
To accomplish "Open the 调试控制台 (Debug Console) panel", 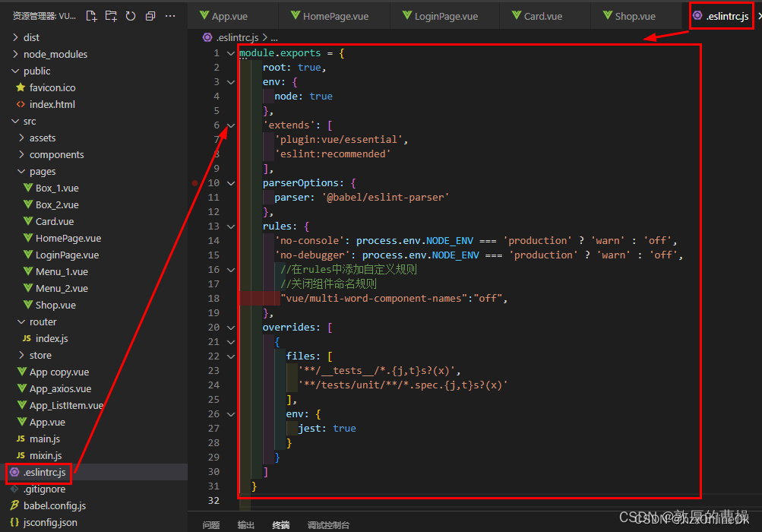I will point(328,524).
